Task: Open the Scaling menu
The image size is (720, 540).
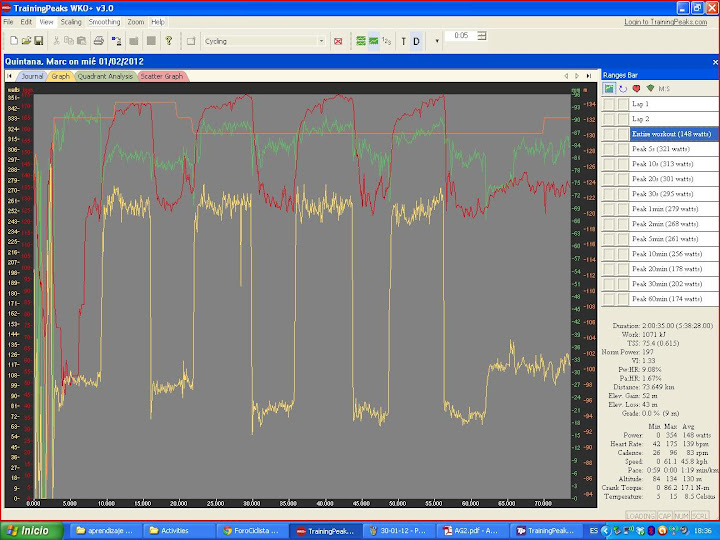Action: coord(71,22)
